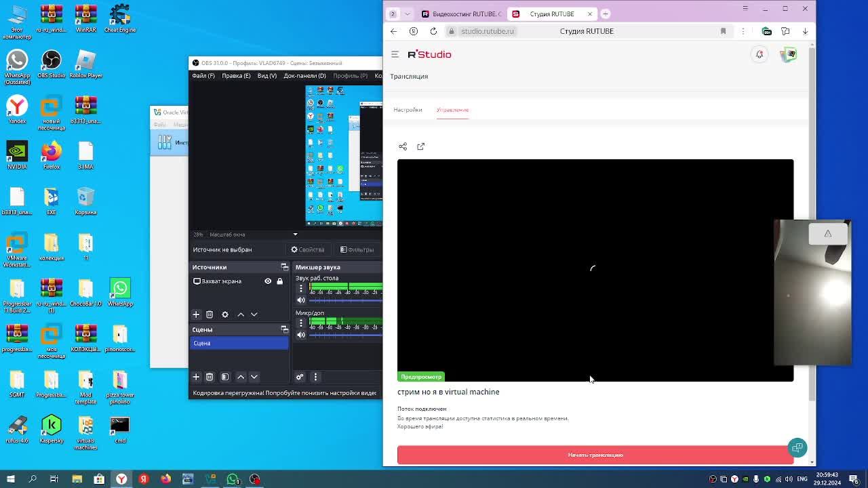Open Firefox from the taskbar

click(x=165, y=479)
